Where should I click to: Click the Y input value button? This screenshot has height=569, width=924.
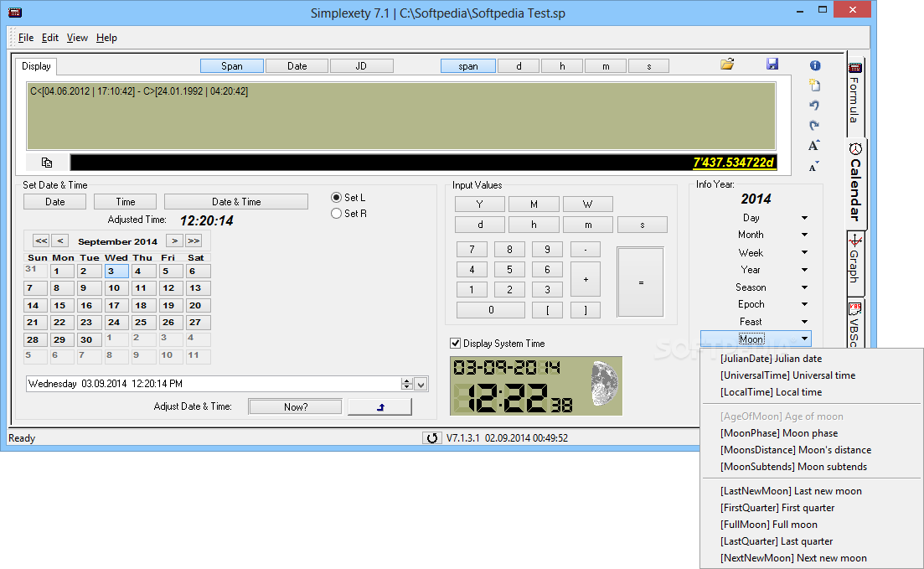pyautogui.click(x=480, y=204)
